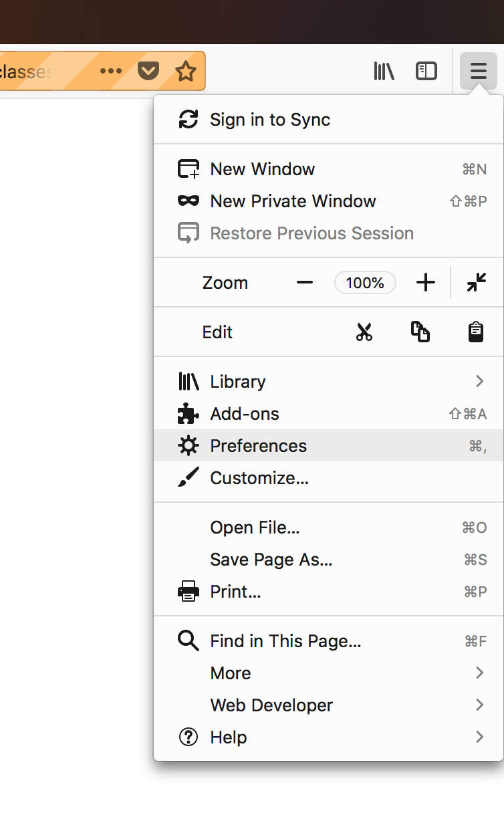Toggle the sidebar view icon
Screen dimensions: 504x825
(x=426, y=71)
